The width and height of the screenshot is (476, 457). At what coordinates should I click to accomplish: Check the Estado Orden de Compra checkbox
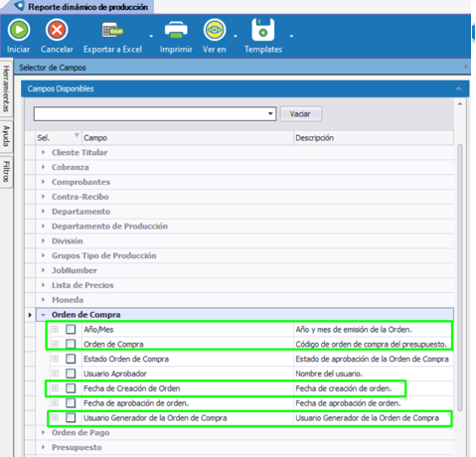click(71, 359)
